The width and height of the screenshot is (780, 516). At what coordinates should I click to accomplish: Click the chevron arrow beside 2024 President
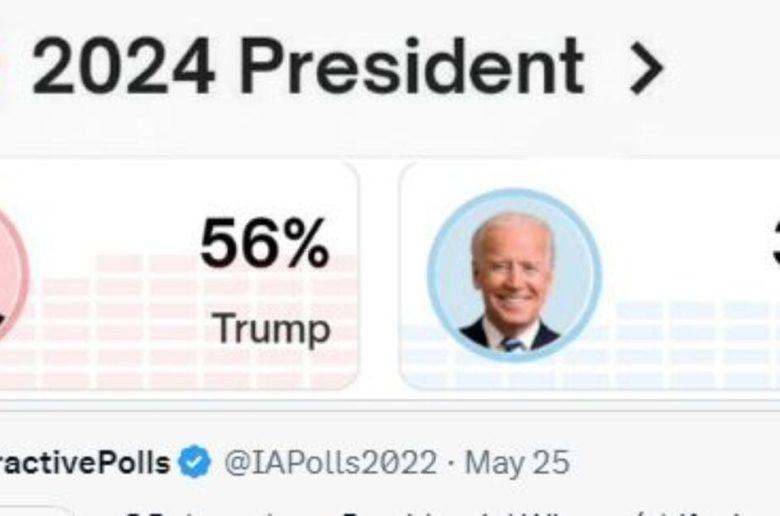coord(647,68)
